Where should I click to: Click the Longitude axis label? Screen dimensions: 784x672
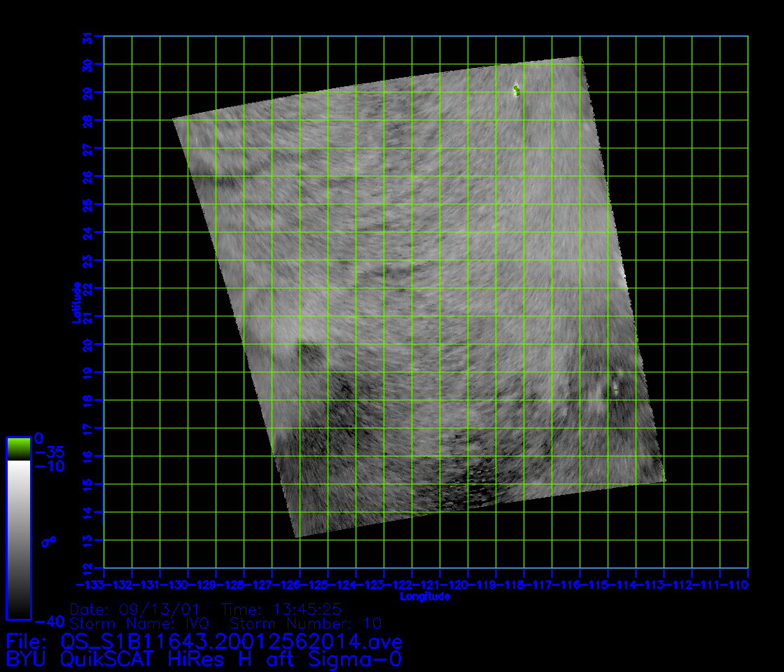pyautogui.click(x=424, y=596)
